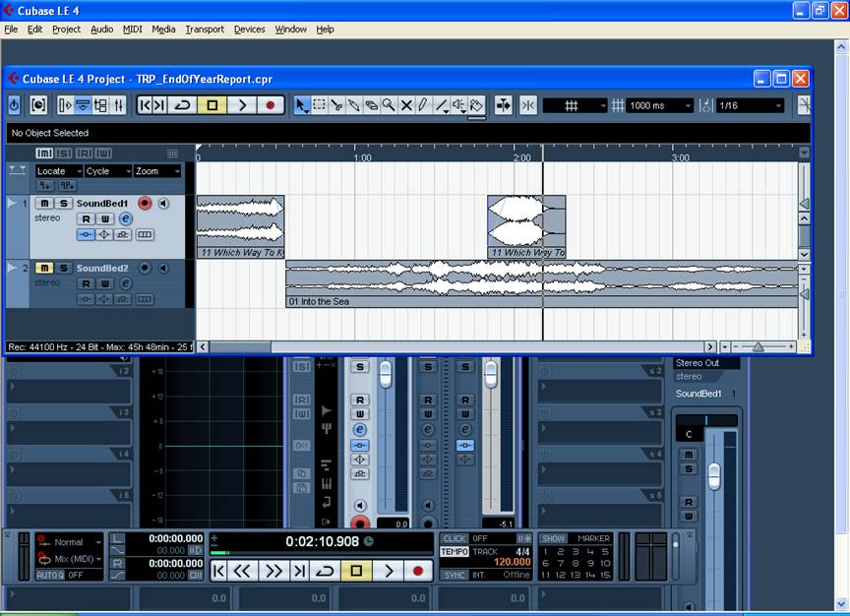Select the Draw pencil tool
This screenshot has height=616, width=850.
coord(423,105)
